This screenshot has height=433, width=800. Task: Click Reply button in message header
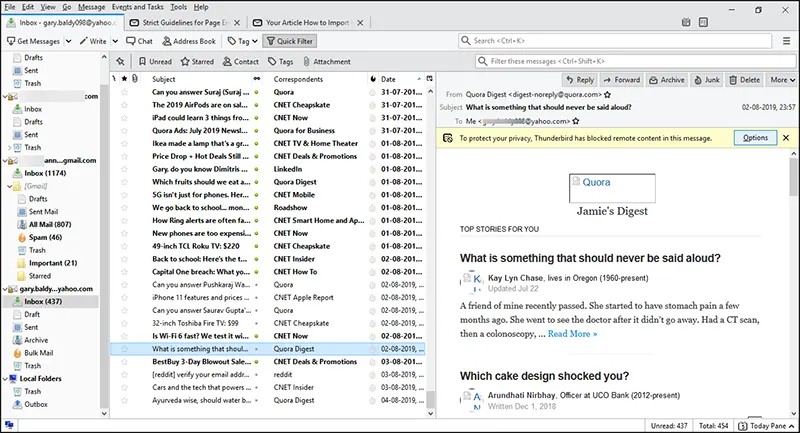pos(580,80)
